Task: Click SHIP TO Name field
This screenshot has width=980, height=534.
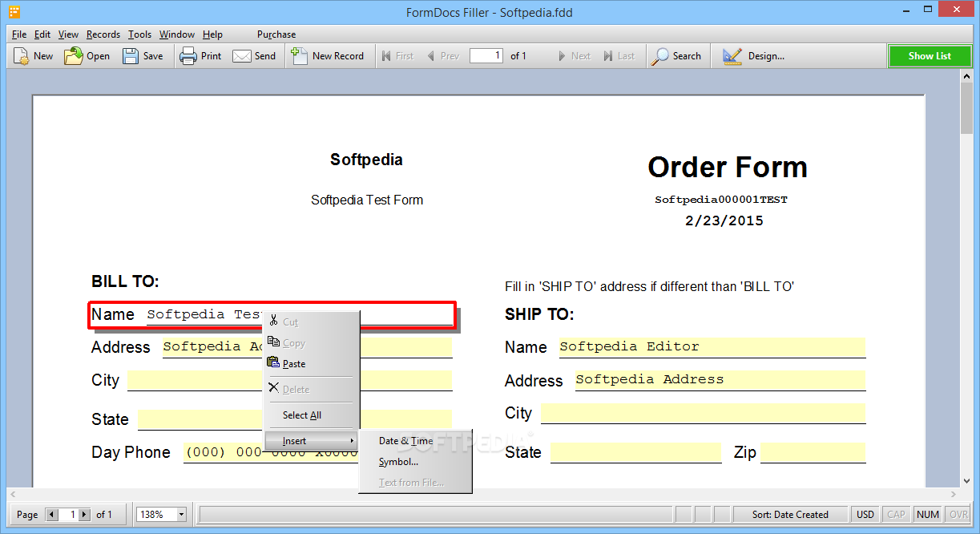Action: [712, 347]
